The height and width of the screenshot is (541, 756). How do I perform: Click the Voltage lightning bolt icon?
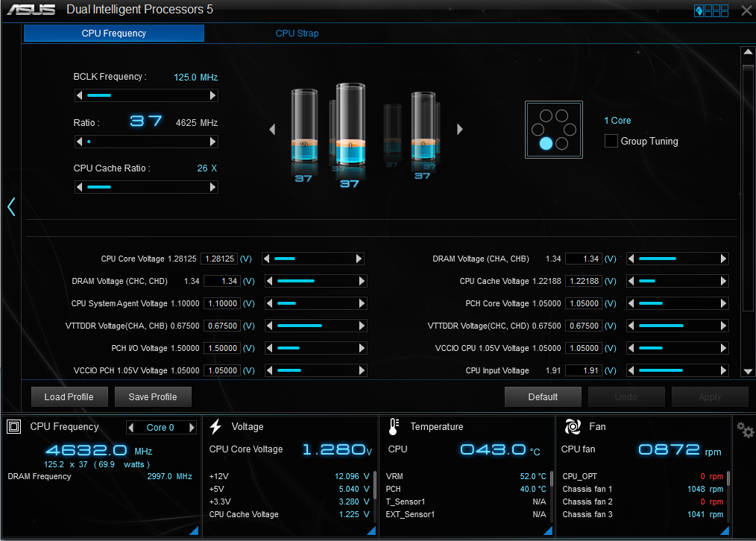(x=215, y=426)
